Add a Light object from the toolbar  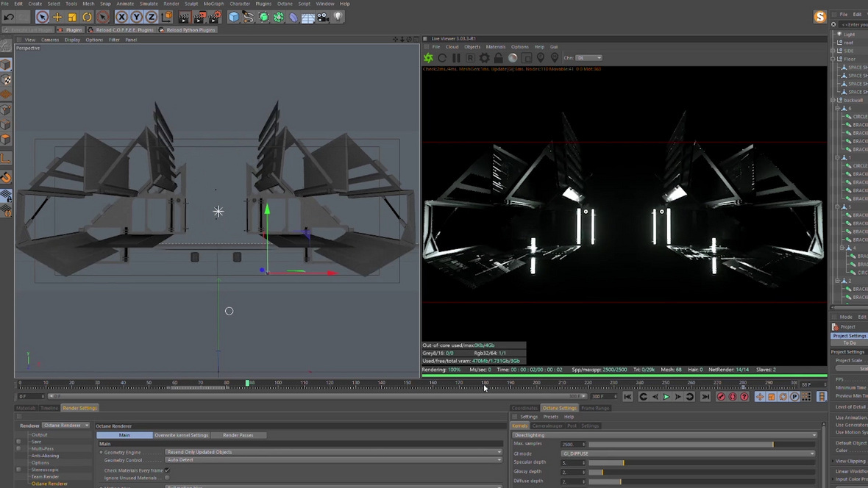[x=338, y=17]
